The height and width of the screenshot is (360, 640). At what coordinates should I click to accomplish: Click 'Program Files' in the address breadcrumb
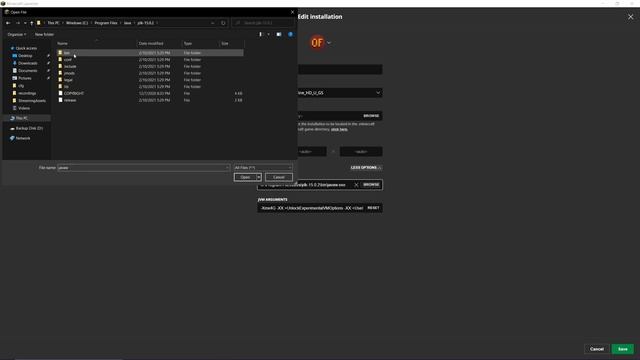[x=106, y=23]
